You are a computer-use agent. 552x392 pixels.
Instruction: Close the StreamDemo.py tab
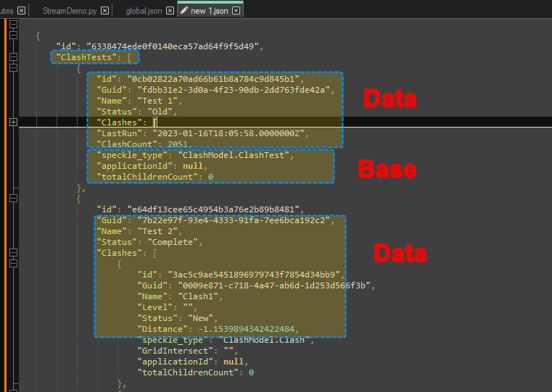105,10
